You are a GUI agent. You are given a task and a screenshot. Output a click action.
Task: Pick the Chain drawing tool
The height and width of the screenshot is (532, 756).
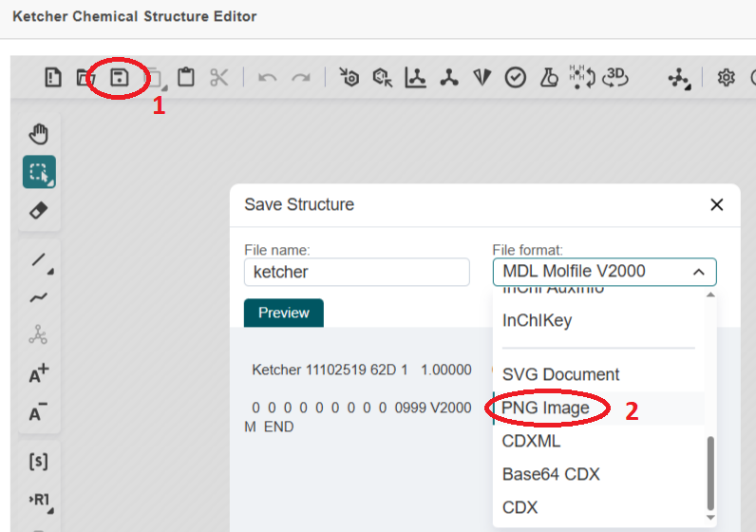click(39, 297)
